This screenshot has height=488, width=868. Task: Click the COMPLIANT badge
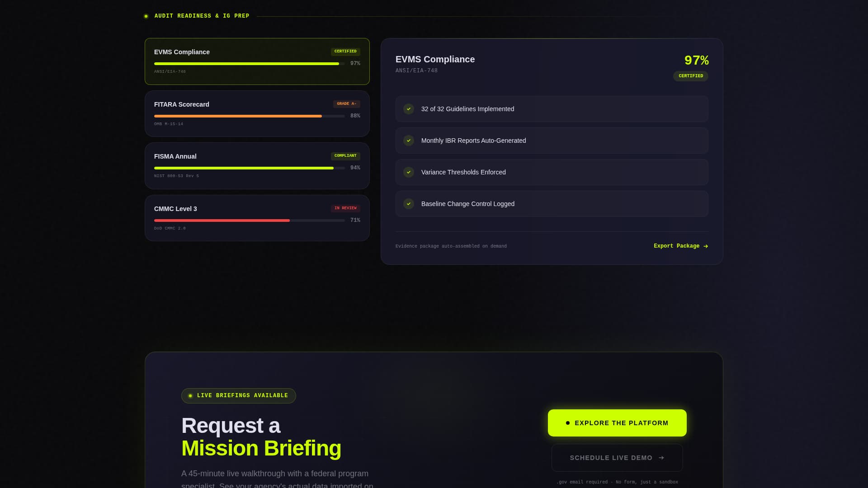tap(345, 156)
